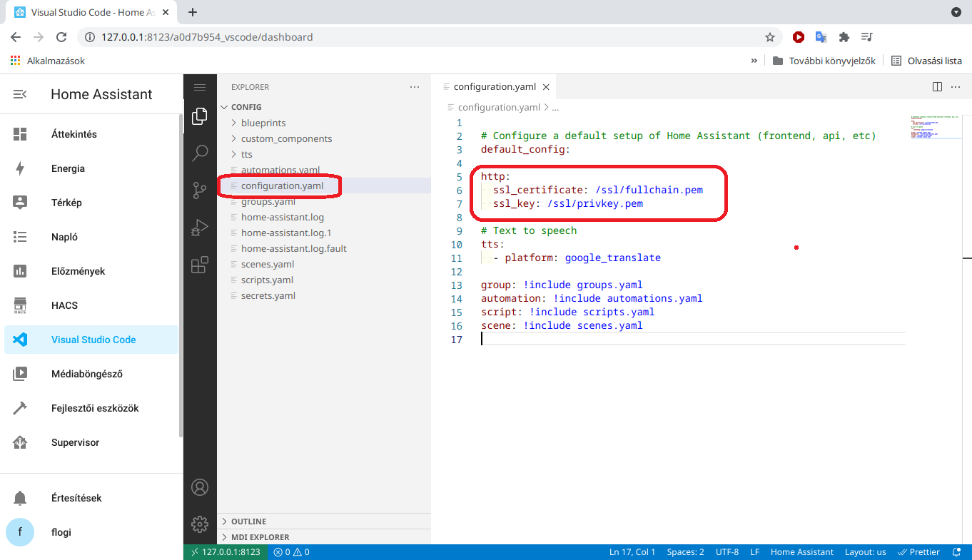Screen dimensions: 972x560
Task: Expand the MDI EXPLORER panel
Action: pos(324,537)
